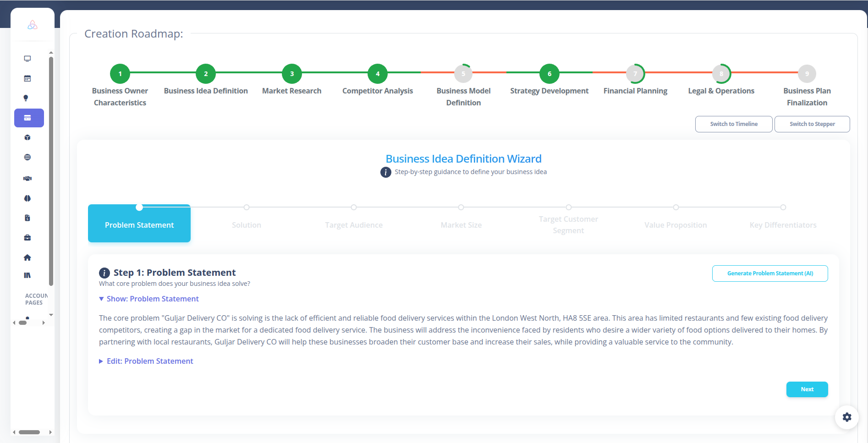Open the briefcase icon in sidebar

(x=27, y=238)
